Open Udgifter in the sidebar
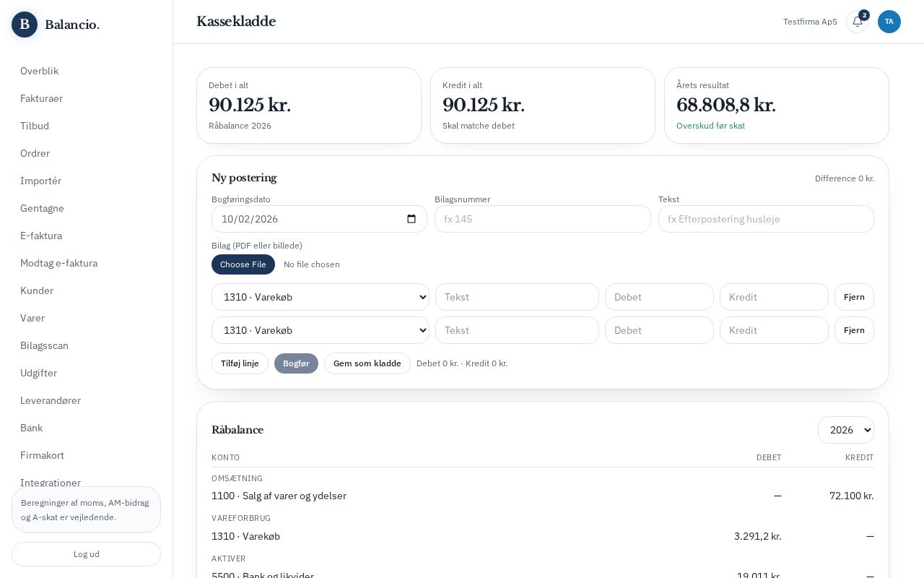Viewport: 924px width, 578px height. (x=87, y=373)
